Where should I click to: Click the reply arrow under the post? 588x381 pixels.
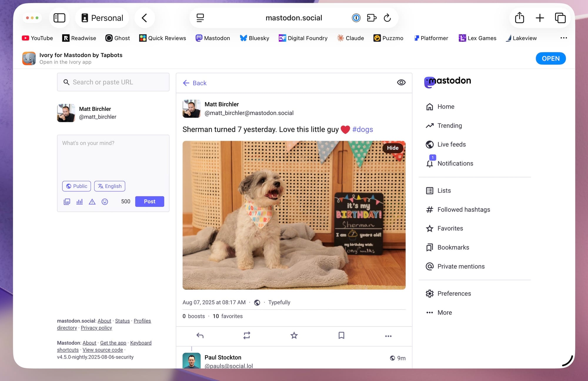[x=200, y=335]
